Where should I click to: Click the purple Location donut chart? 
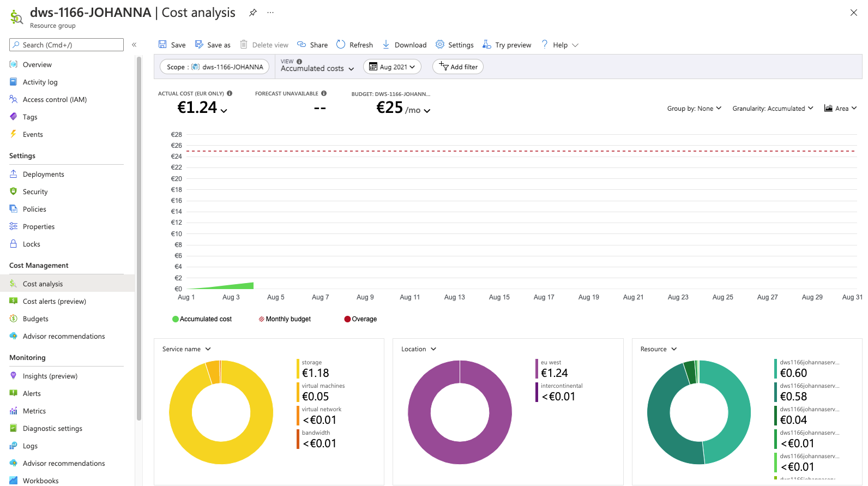pyautogui.click(x=460, y=412)
